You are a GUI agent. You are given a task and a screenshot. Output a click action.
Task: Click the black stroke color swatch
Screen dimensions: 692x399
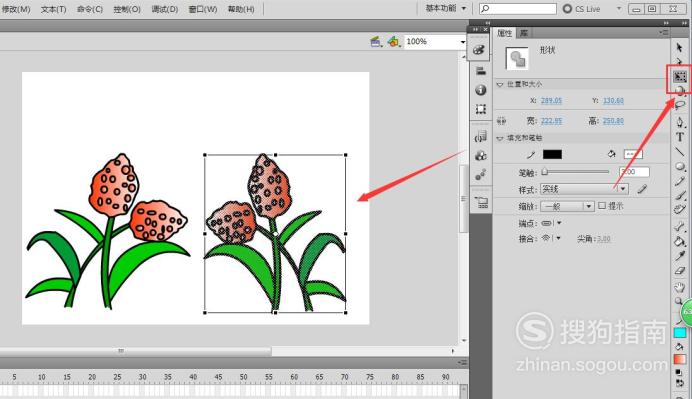[x=552, y=154]
